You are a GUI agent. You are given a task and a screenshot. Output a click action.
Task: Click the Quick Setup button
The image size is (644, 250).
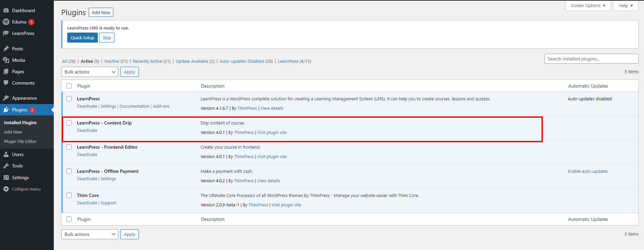pyautogui.click(x=82, y=38)
